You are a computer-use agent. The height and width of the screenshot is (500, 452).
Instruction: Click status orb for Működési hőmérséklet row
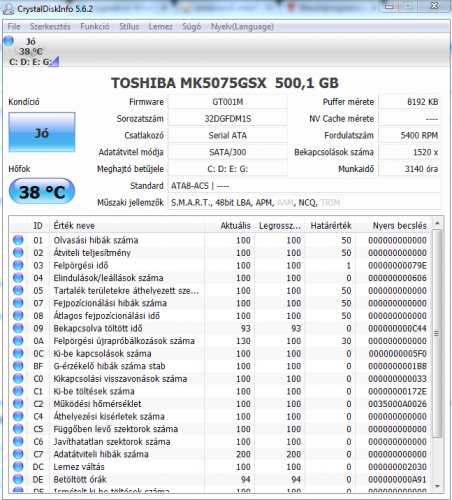coord(18,404)
